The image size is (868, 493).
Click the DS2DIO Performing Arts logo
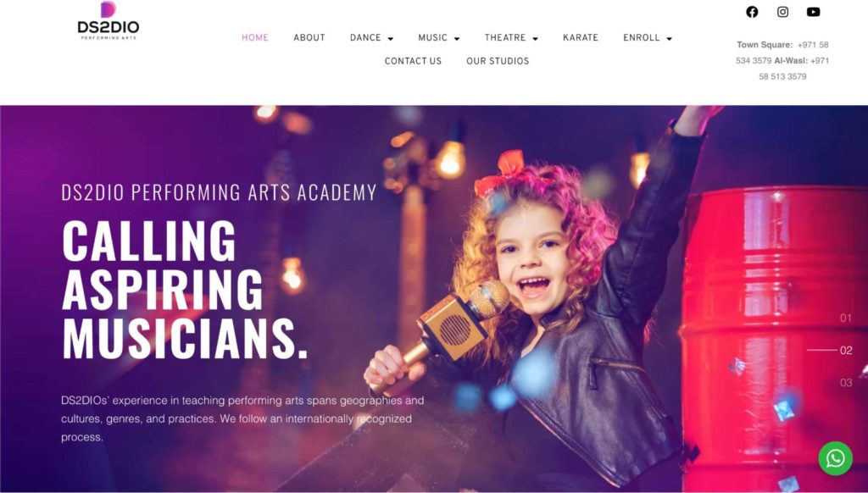pos(108,21)
